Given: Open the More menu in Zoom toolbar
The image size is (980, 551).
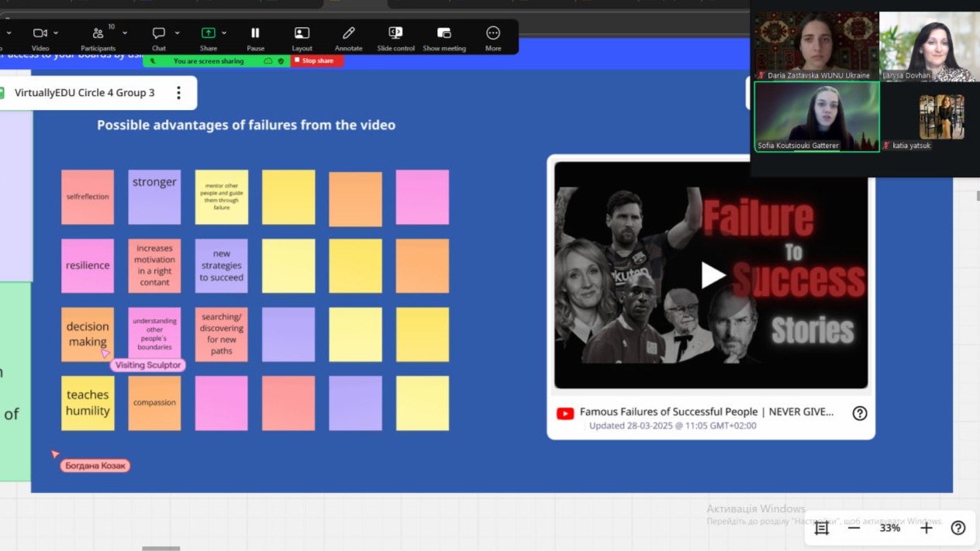Looking at the screenshot, I should click(x=493, y=33).
